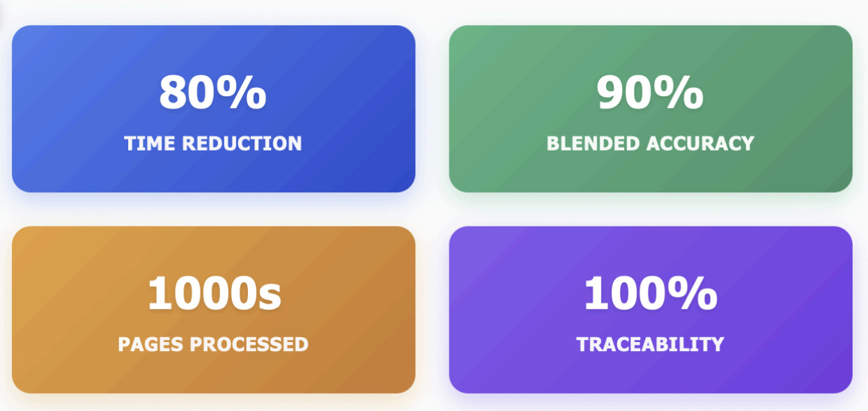Click the word ACCURACY in green card
This screenshot has width=868, height=411.
(x=700, y=144)
